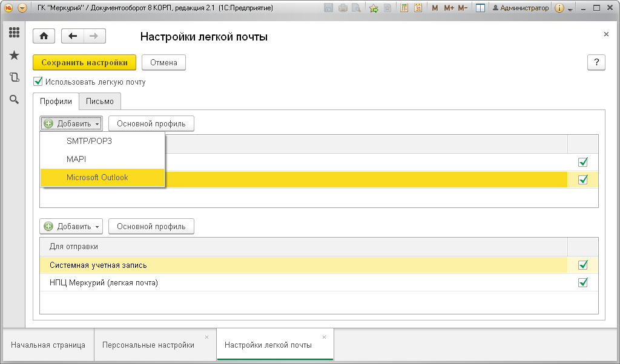
Task: Click the M+ memory add button
Action: pos(449,7)
